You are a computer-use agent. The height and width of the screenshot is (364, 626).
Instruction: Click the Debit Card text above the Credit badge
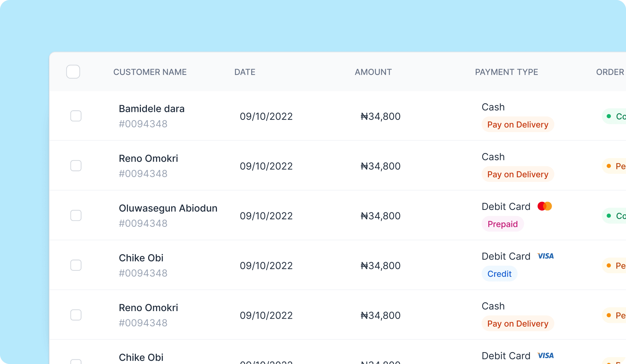pyautogui.click(x=506, y=256)
